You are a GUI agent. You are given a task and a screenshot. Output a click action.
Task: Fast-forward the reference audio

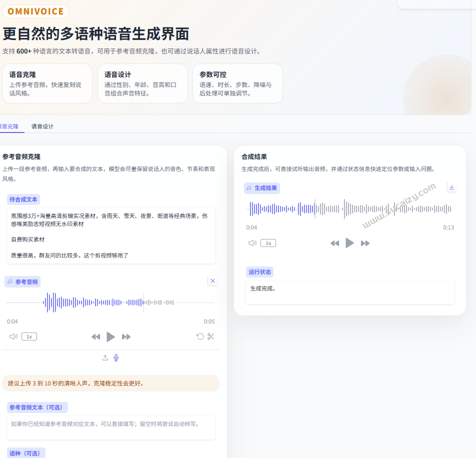tap(126, 336)
